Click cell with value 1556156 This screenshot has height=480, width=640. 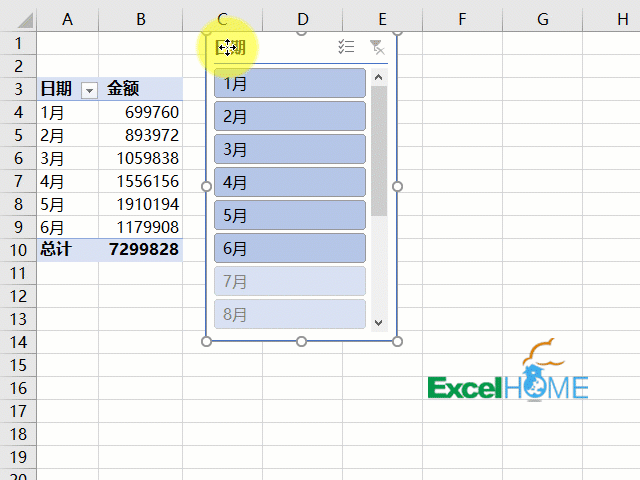tap(141, 181)
